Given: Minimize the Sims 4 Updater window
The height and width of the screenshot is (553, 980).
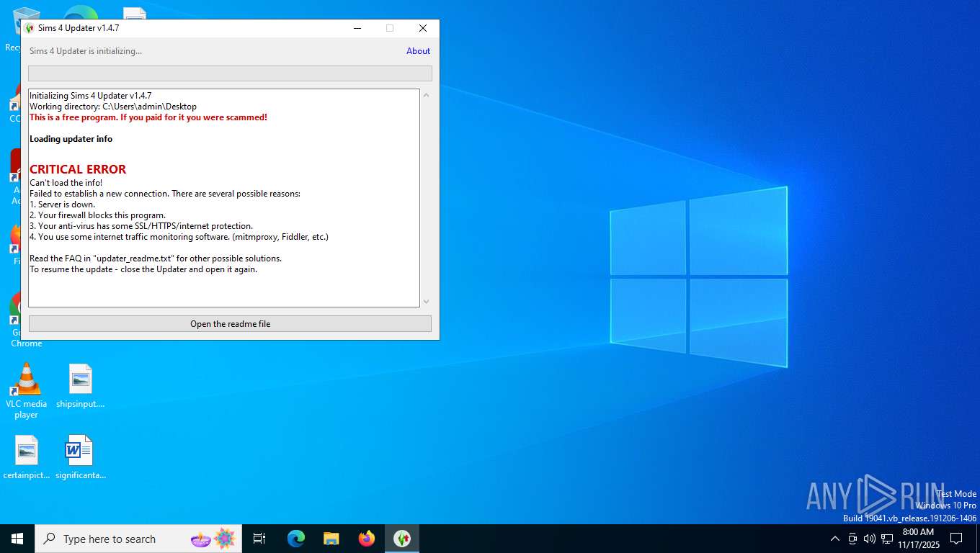Looking at the screenshot, I should coord(357,28).
